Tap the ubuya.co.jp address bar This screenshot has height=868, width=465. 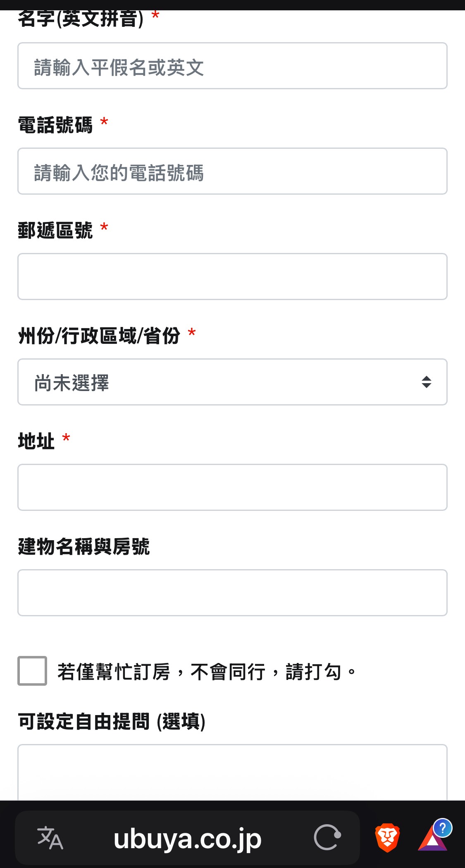(187, 839)
